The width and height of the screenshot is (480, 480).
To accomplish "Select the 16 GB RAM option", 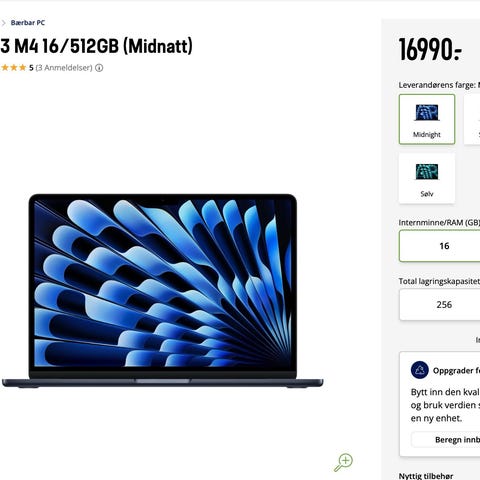I will tap(440, 246).
